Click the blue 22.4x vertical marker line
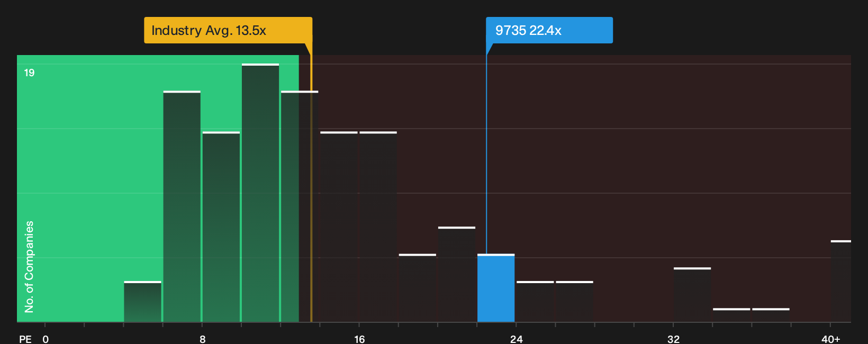The image size is (868, 344). 486,183
